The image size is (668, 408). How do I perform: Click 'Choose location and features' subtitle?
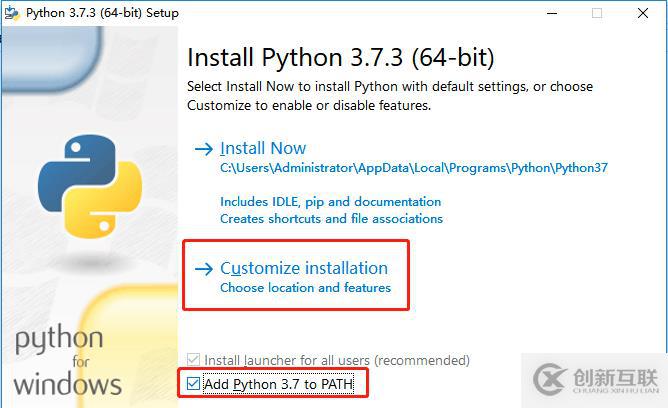coord(305,288)
